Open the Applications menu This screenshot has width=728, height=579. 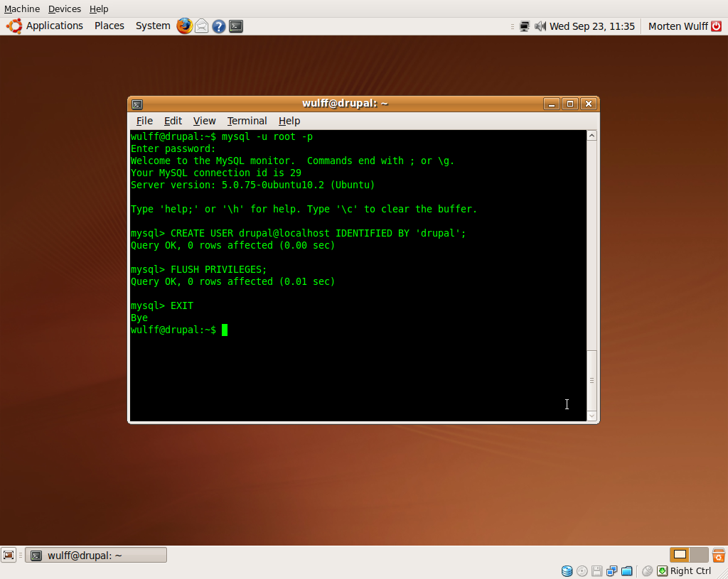click(x=54, y=26)
